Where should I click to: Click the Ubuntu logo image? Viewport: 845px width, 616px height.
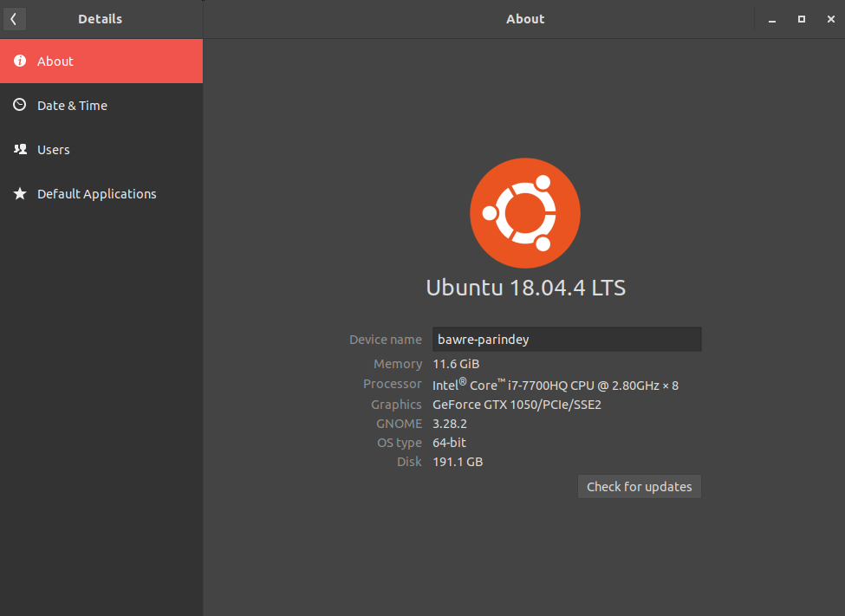pos(525,213)
